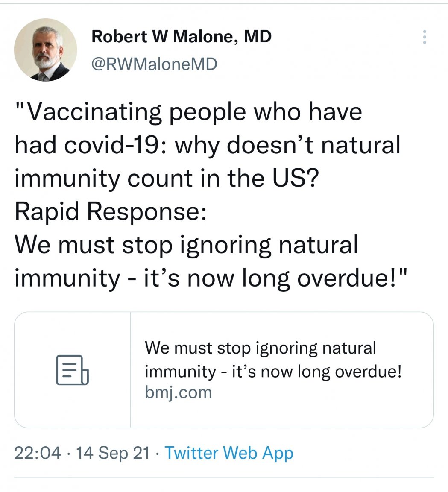Open the link card headline about natural immunity
Image resolution: width=448 pixels, height=492 pixels.
(260, 348)
